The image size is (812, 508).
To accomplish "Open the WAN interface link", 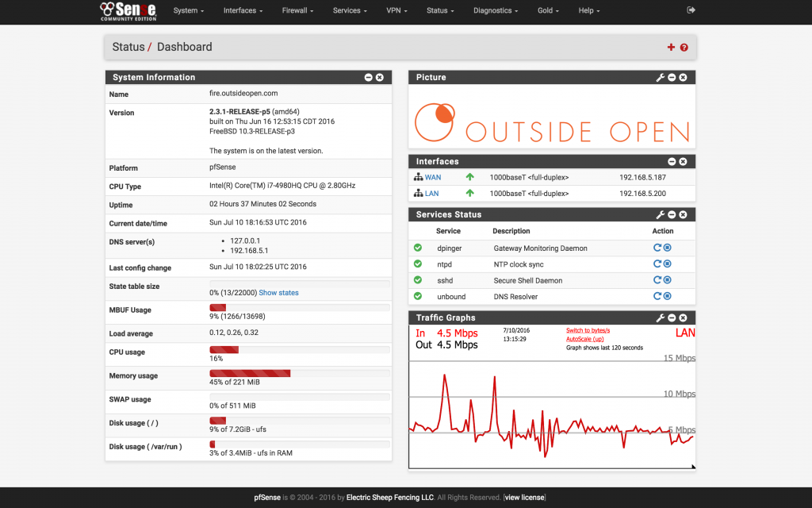I will pos(433,177).
